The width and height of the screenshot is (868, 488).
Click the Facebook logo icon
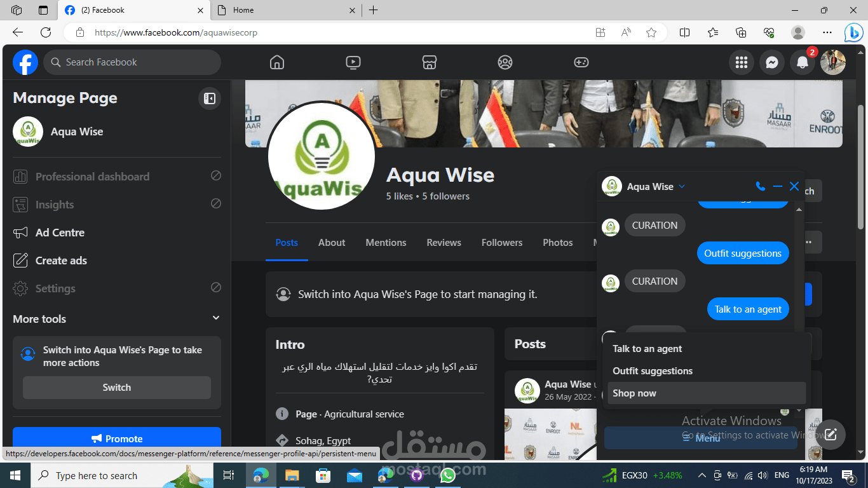click(x=25, y=62)
